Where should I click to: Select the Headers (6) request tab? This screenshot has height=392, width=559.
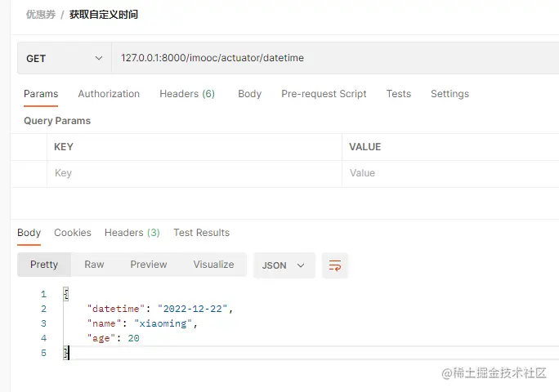187,94
